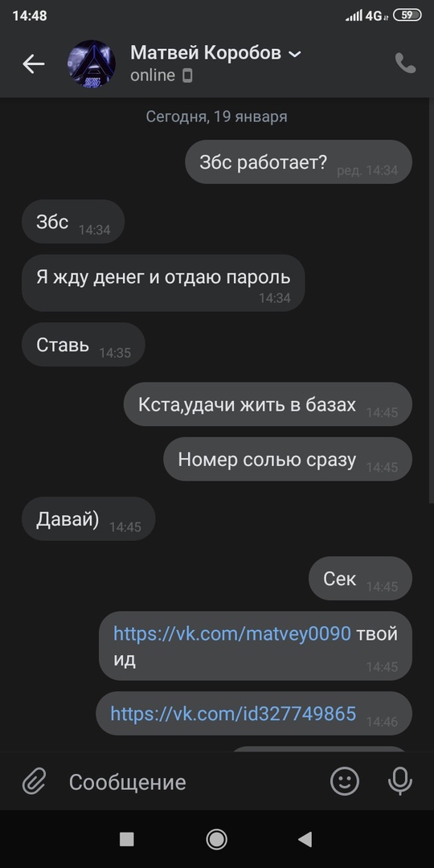
Task: Select the 'Номер солью сразу' message
Action: 288,459
